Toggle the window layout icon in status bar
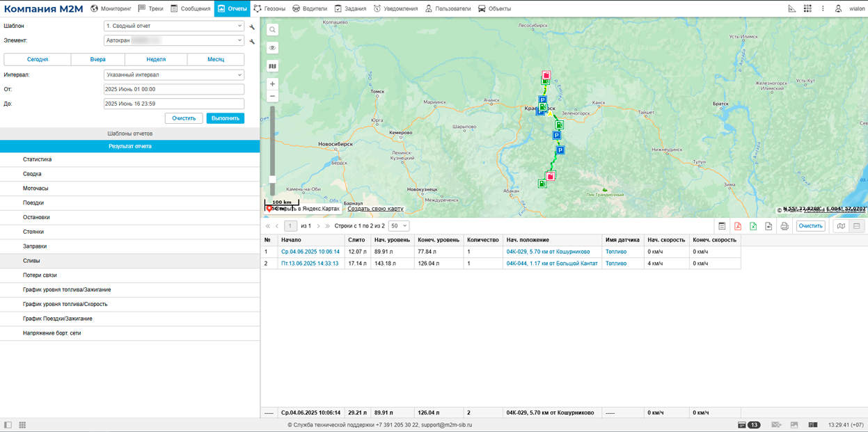 [x=812, y=425]
